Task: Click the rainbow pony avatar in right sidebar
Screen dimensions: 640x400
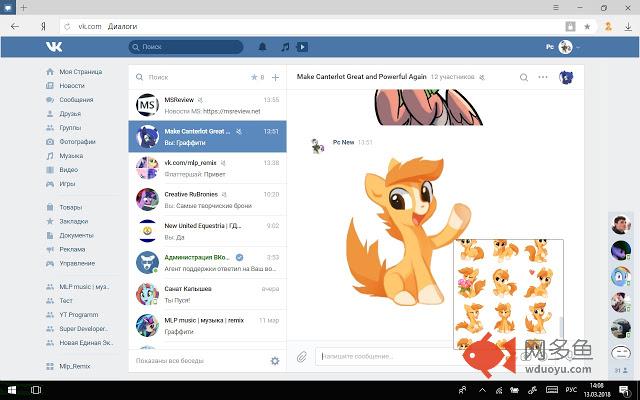Action: click(620, 276)
